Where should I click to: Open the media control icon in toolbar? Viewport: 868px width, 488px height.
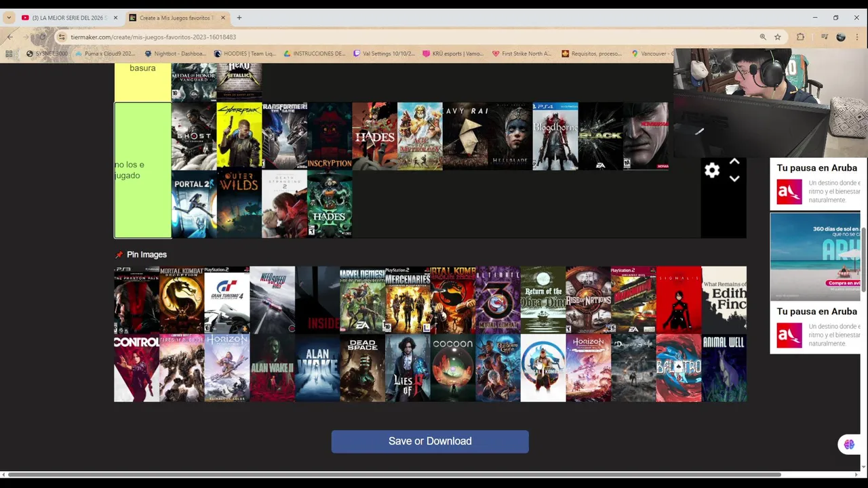(824, 37)
